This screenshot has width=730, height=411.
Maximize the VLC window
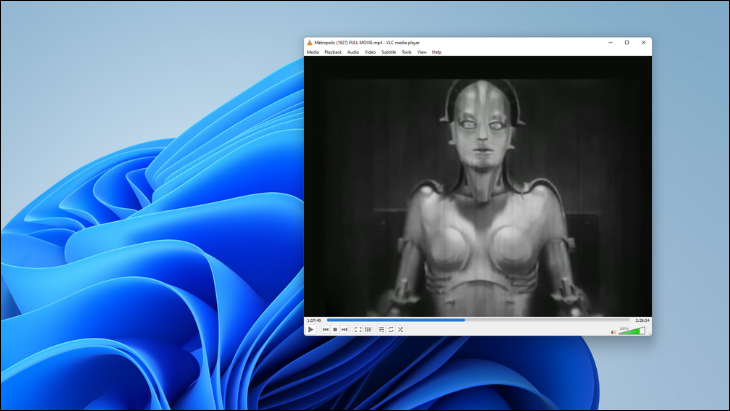pos(627,42)
